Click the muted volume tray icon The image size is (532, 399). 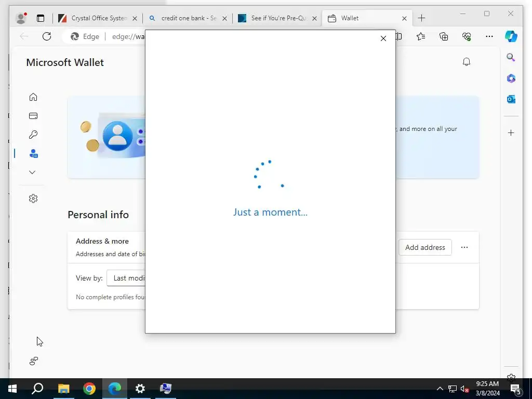pyautogui.click(x=464, y=389)
